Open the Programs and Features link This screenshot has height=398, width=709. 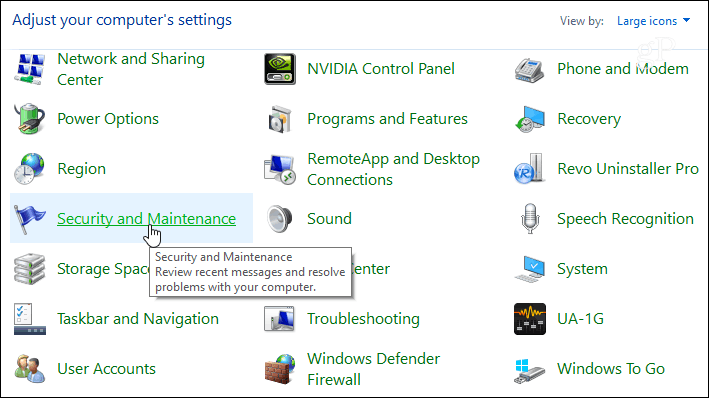(x=388, y=119)
